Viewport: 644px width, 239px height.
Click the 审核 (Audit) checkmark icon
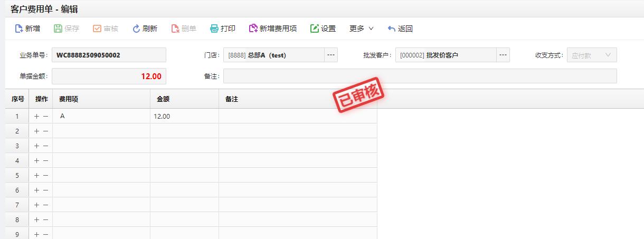point(97,28)
